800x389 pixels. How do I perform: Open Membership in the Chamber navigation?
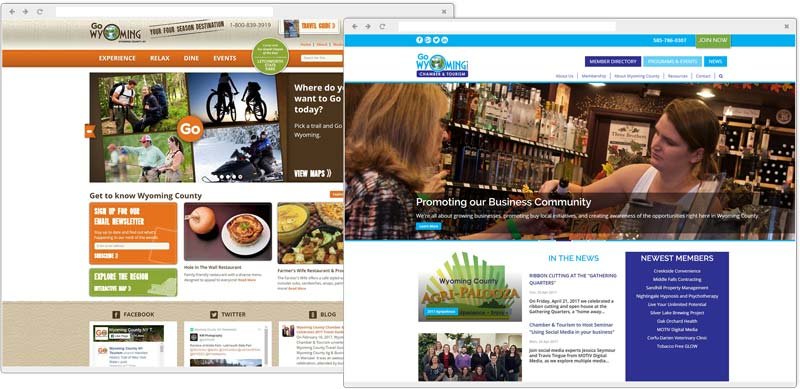coord(594,76)
